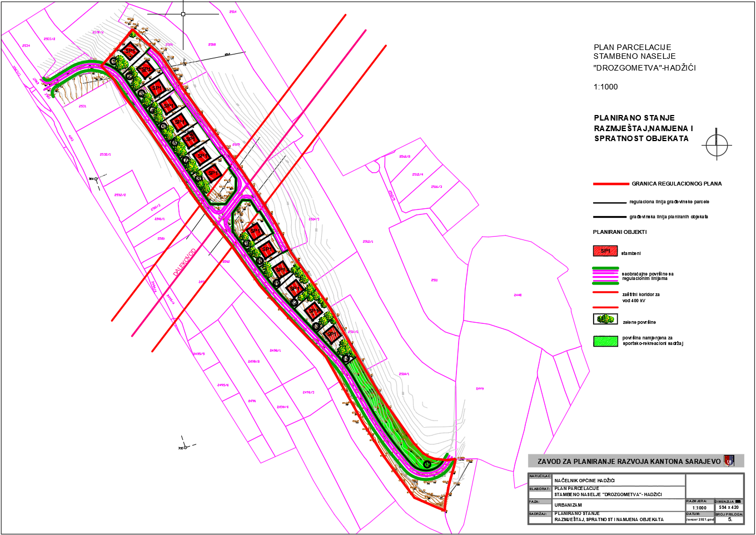This screenshot has width=756, height=535.
Task: Click the red SP1 stambeni color swatch
Action: tap(605, 251)
